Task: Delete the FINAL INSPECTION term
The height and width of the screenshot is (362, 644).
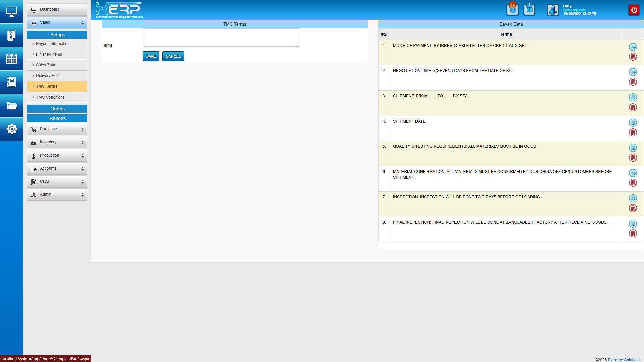Action: click(633, 234)
